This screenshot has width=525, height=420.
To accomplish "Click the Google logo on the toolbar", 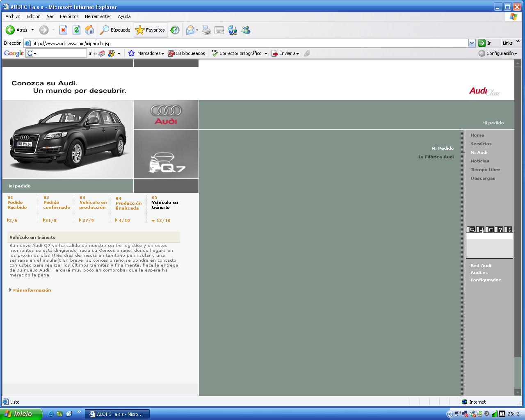I will [14, 53].
